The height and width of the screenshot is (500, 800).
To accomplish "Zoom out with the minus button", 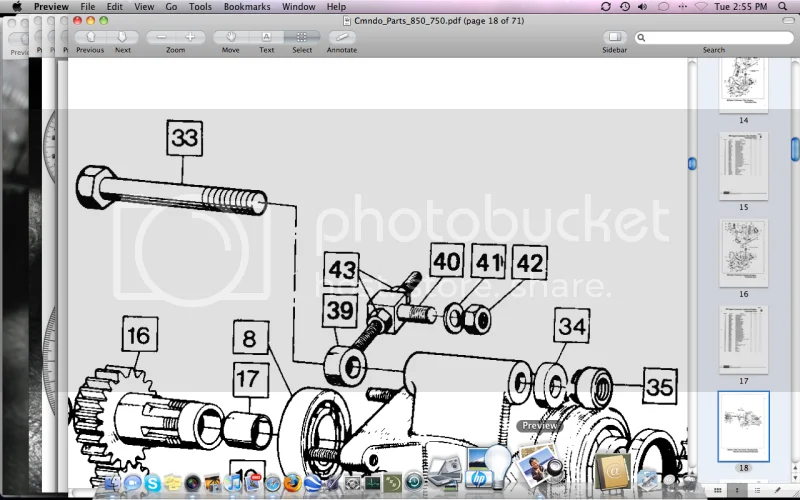I will coord(161,37).
